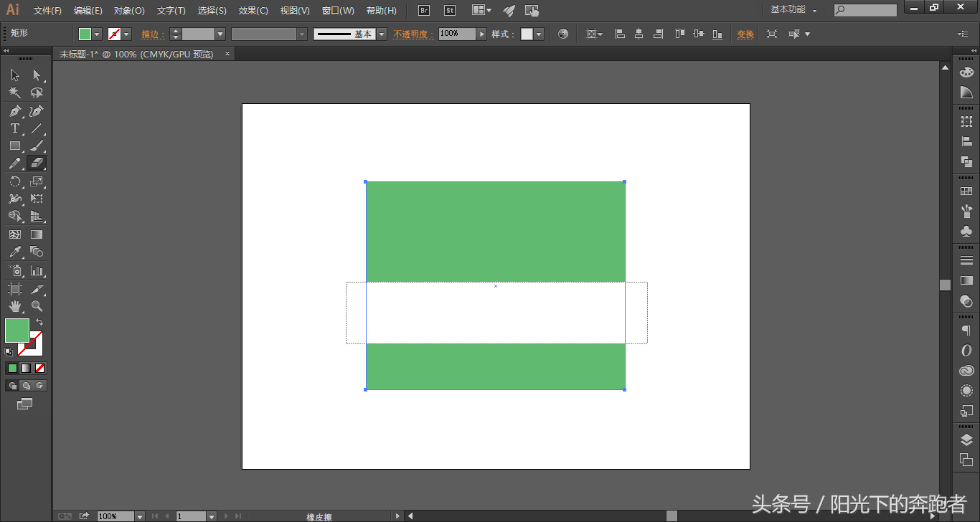Open Adobe Bridge via Br icon
The height and width of the screenshot is (522, 980).
pos(424,10)
